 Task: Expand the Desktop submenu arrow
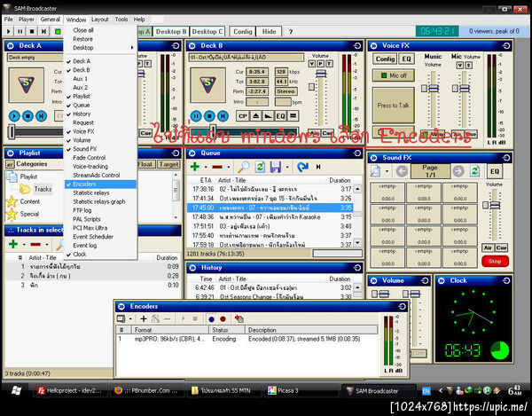point(132,48)
